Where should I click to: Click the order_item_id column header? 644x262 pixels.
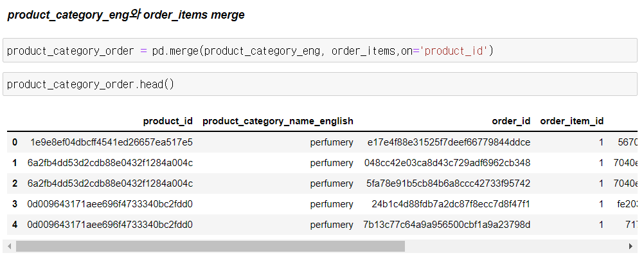(x=572, y=121)
